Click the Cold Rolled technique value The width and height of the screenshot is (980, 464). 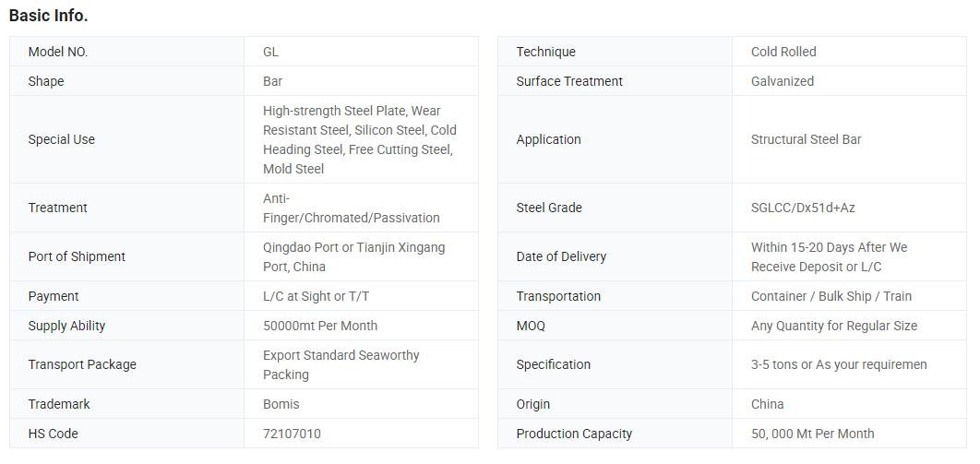[783, 52]
